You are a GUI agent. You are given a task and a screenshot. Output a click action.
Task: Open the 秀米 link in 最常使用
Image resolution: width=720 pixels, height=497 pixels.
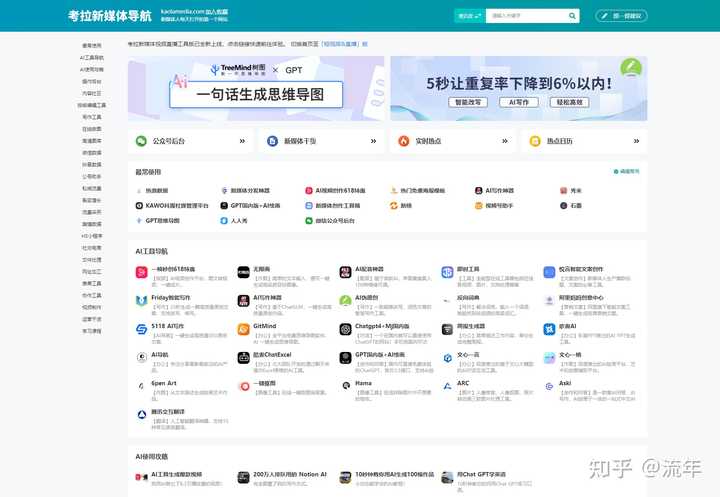571,191
